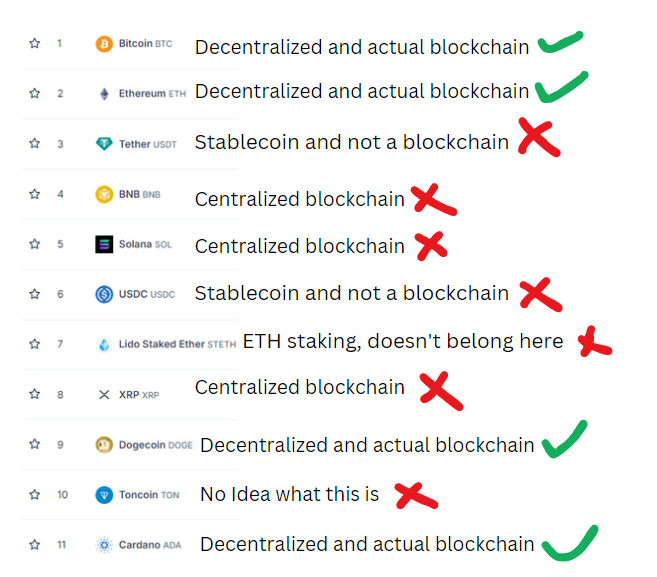The image size is (657, 577).
Task: Open the XRP coin name link
Action: (x=139, y=395)
